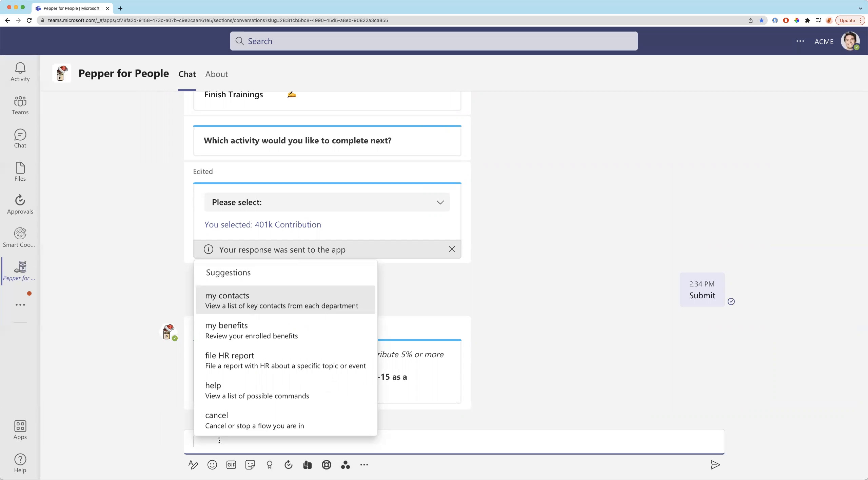Open the Teams section icon
Screen dimensions: 868x480
pyautogui.click(x=20, y=105)
